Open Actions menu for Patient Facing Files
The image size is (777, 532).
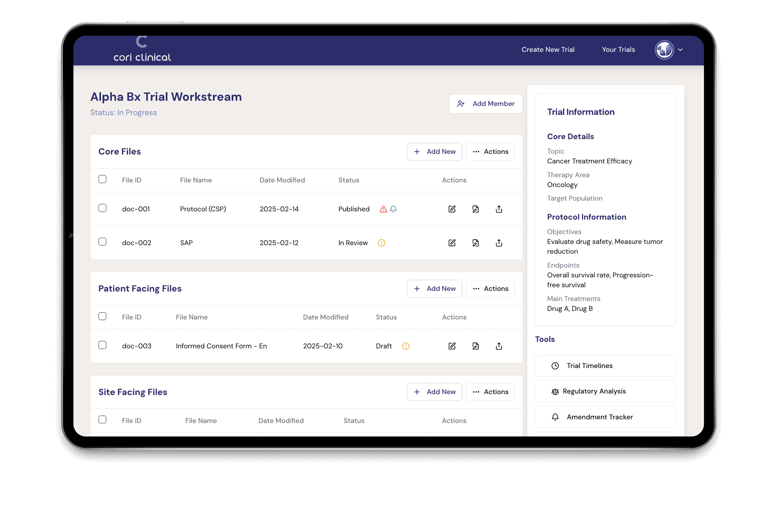click(x=490, y=289)
